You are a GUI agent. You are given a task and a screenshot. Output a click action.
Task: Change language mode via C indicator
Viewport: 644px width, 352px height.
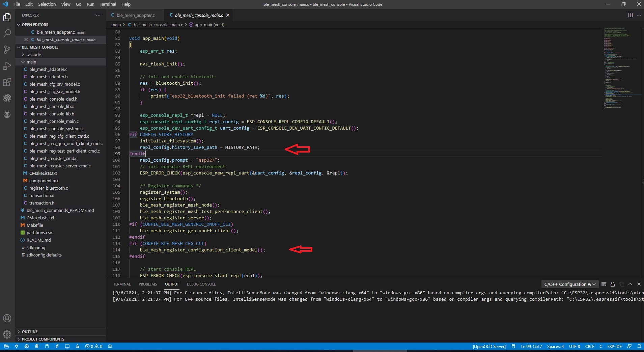[601, 346]
